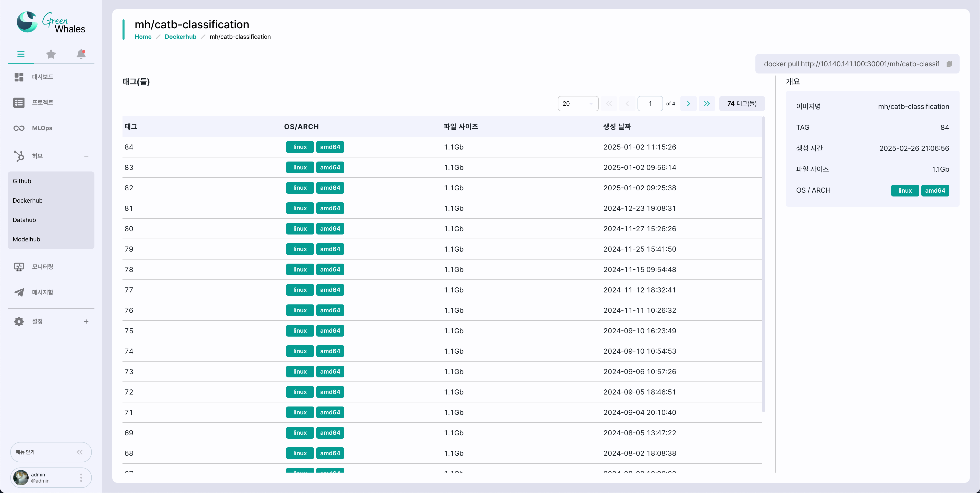
Task: Click the 74 태그(들) count button
Action: coord(742,103)
